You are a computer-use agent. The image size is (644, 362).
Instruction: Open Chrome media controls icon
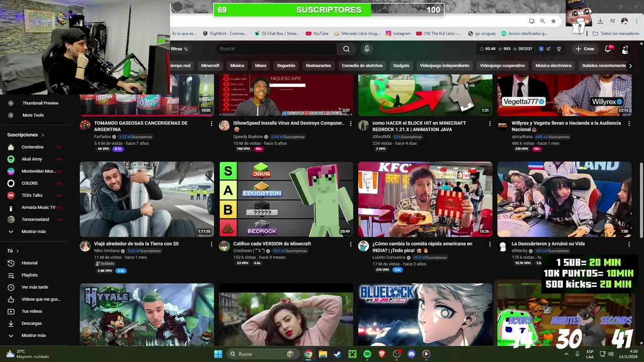pos(612,21)
